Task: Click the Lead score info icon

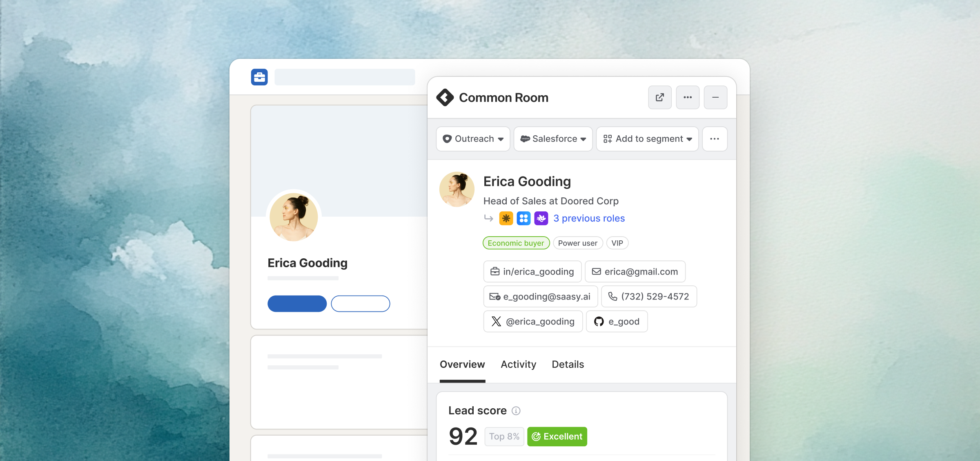Action: 516,411
